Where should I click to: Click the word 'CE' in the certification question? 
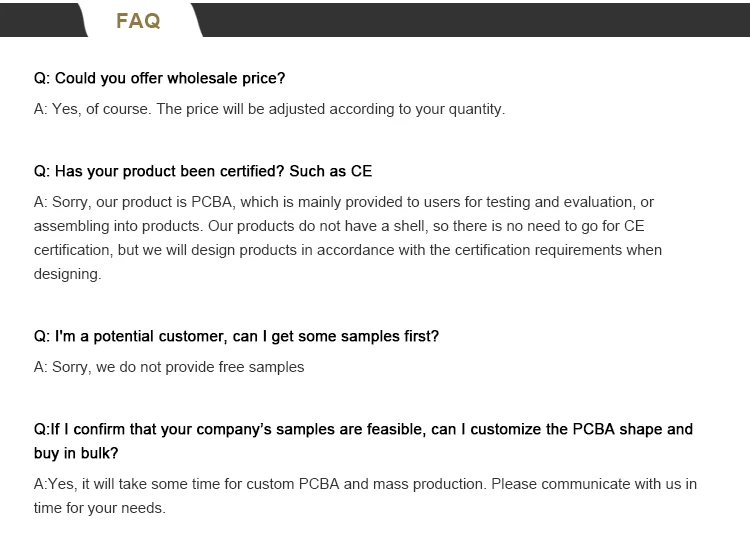(x=361, y=171)
